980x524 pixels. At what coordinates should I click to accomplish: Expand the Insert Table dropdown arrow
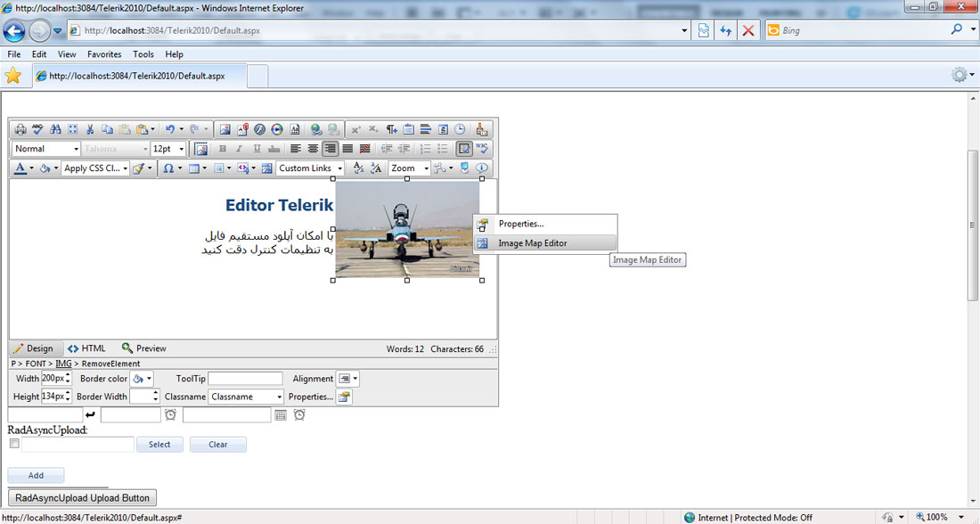[204, 168]
